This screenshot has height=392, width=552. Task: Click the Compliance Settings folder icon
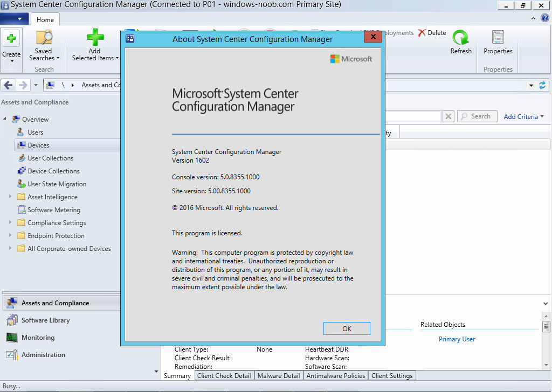[x=21, y=223]
